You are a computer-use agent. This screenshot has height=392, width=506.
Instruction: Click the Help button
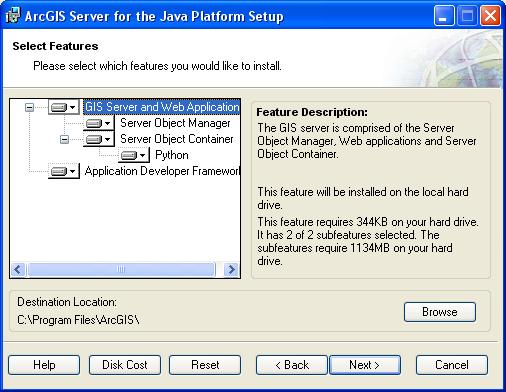pyautogui.click(x=44, y=365)
